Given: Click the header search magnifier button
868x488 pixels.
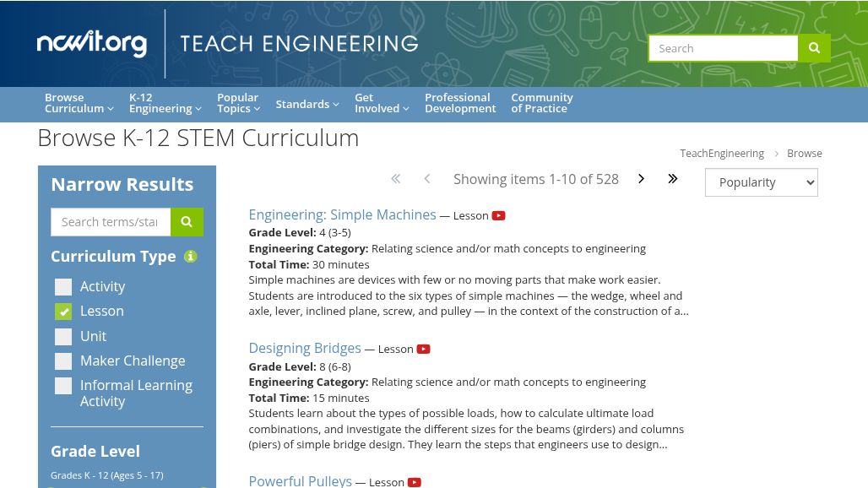Looking at the screenshot, I should click(814, 48).
